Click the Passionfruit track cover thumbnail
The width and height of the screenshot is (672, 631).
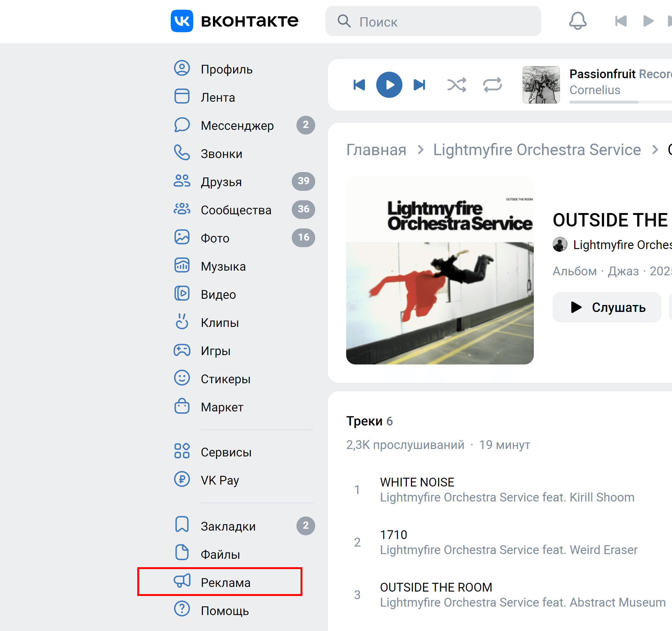[x=541, y=85]
